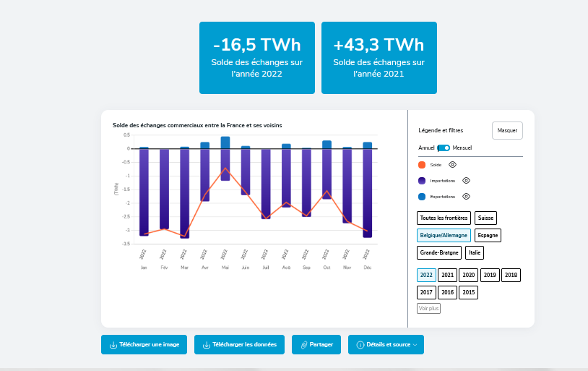The image size is (588, 371).
Task: Click the orange Solde color swatch
Action: click(x=422, y=165)
